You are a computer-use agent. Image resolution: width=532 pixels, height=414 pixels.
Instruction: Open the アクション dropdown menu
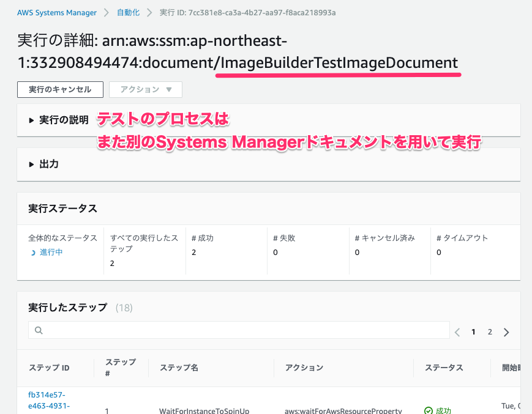[x=146, y=89]
